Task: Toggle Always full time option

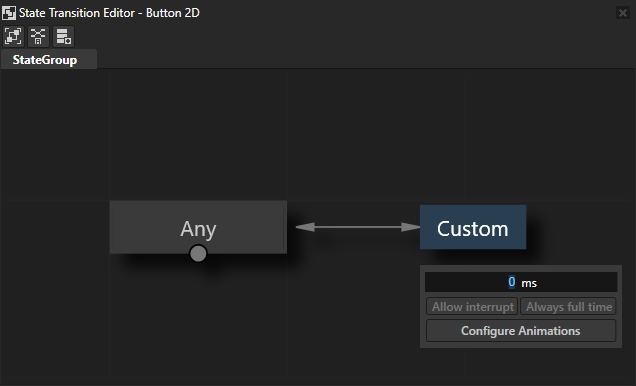Action: coord(568,307)
